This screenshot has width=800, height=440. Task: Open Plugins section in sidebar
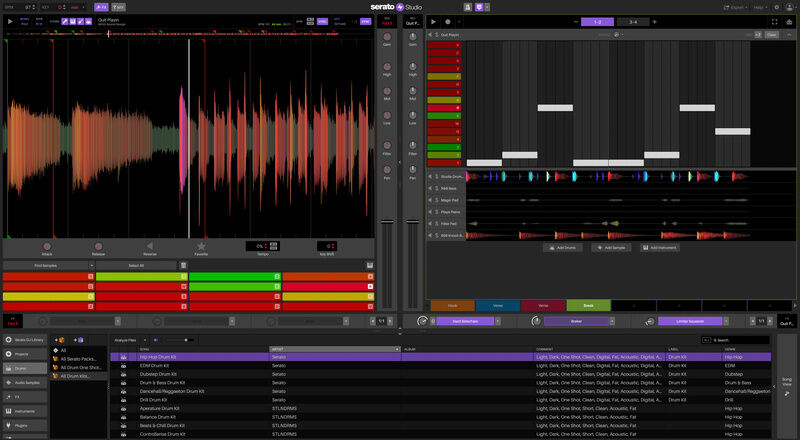pyautogui.click(x=25, y=425)
